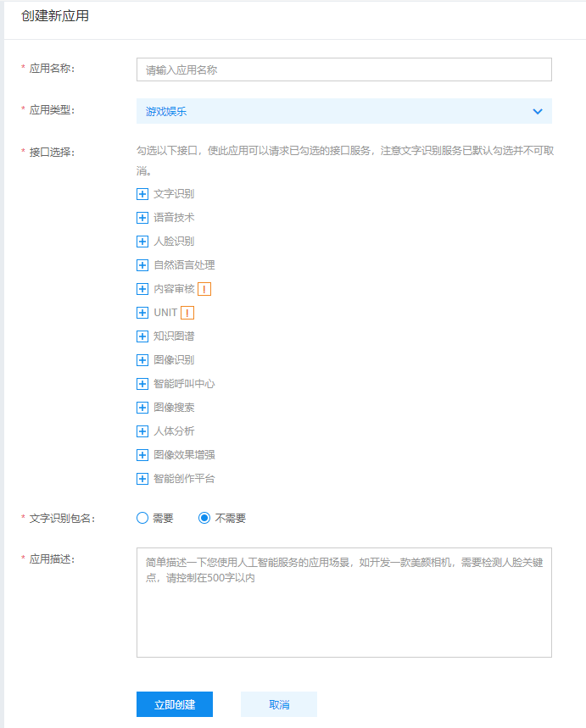
Task: Select the 需要 radio option
Action: 142,518
